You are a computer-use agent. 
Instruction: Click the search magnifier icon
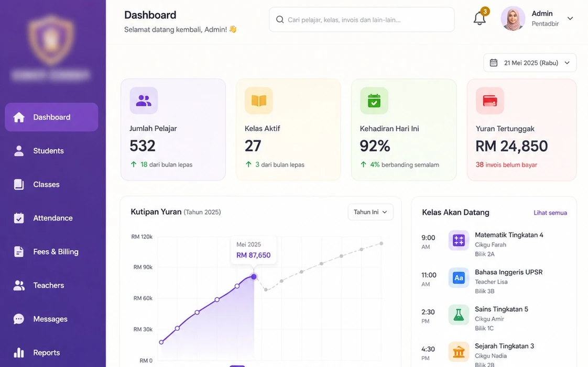click(x=280, y=19)
